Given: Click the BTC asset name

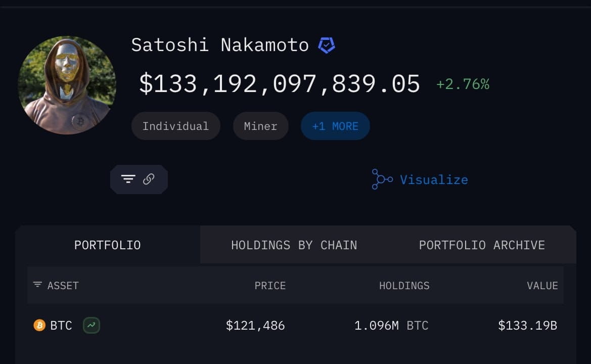Looking at the screenshot, I should click(x=61, y=325).
